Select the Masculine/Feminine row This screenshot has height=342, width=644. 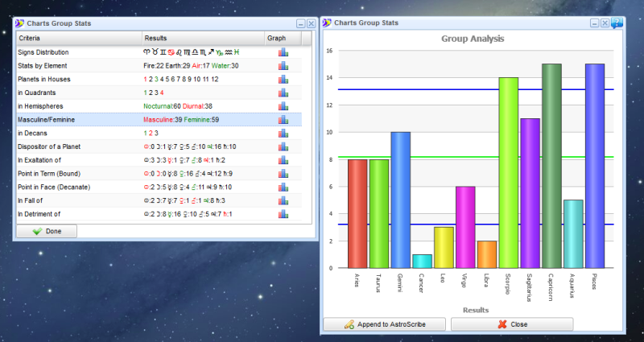pyautogui.click(x=76, y=120)
